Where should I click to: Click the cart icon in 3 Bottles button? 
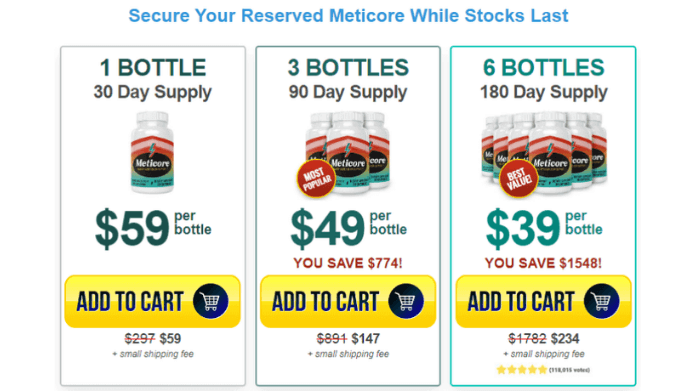[406, 301]
